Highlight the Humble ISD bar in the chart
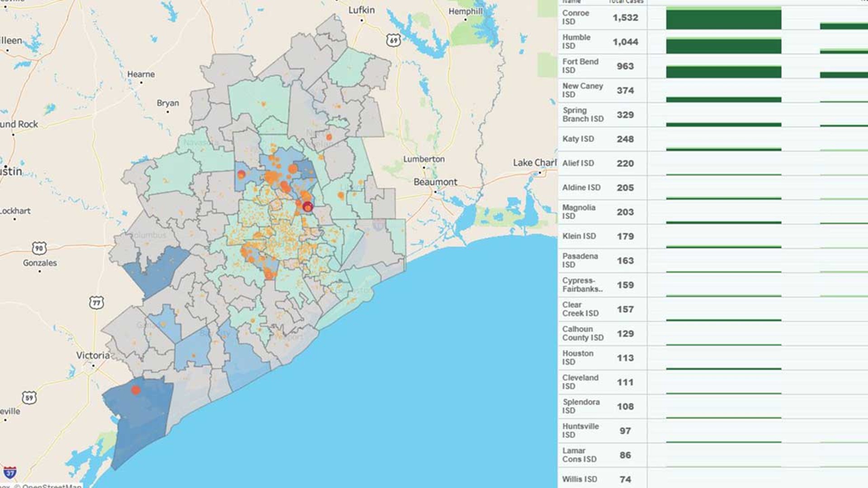 pyautogui.click(x=723, y=42)
